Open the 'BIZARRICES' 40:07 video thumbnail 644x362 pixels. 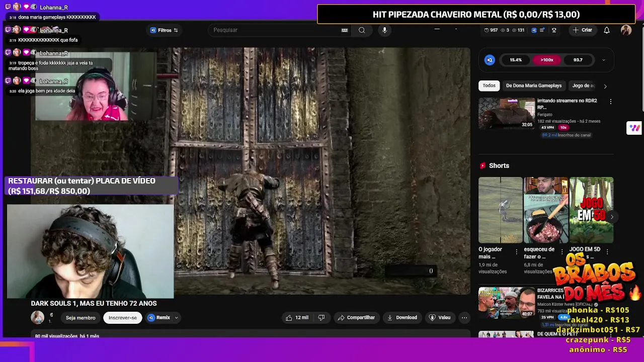pyautogui.click(x=507, y=303)
